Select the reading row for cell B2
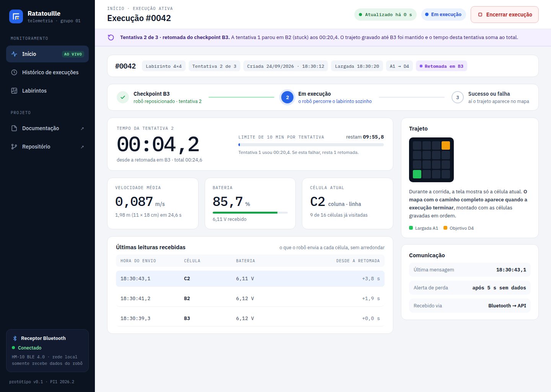Image resolution: width=551 pixels, height=392 pixels. tap(250, 299)
